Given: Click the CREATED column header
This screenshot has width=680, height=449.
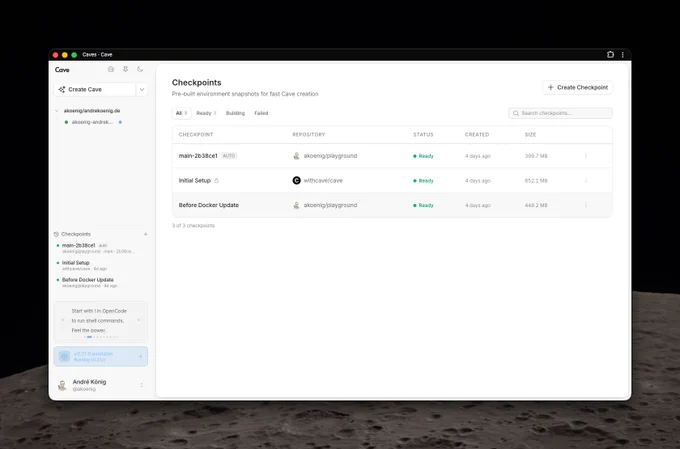Looking at the screenshot, I should pyautogui.click(x=477, y=134).
